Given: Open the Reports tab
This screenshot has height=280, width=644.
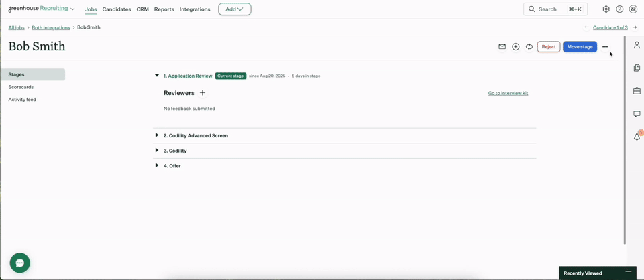Looking at the screenshot, I should point(164,9).
